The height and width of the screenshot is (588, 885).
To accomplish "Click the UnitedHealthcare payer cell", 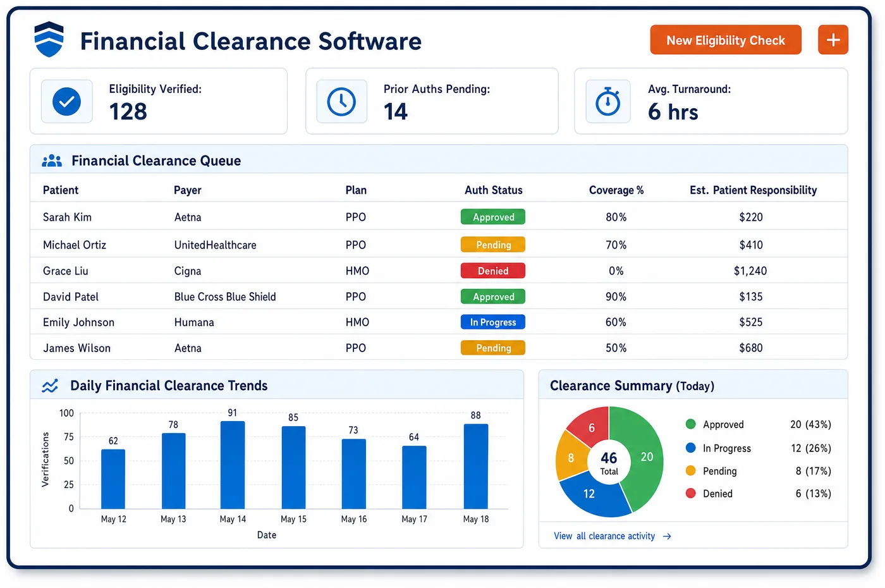I will (216, 245).
